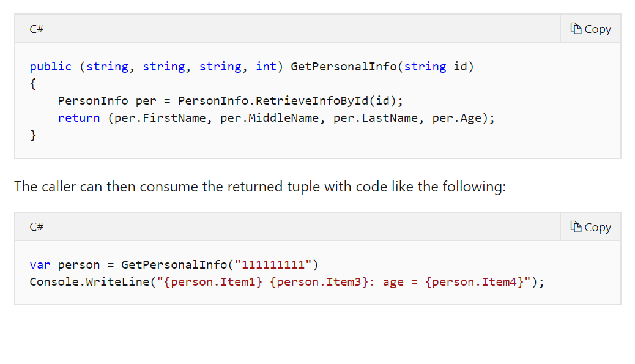Viewport: 635px width, 364px height.
Task: Click the clipboard glyph next to lower Copy text
Action: click(x=576, y=226)
